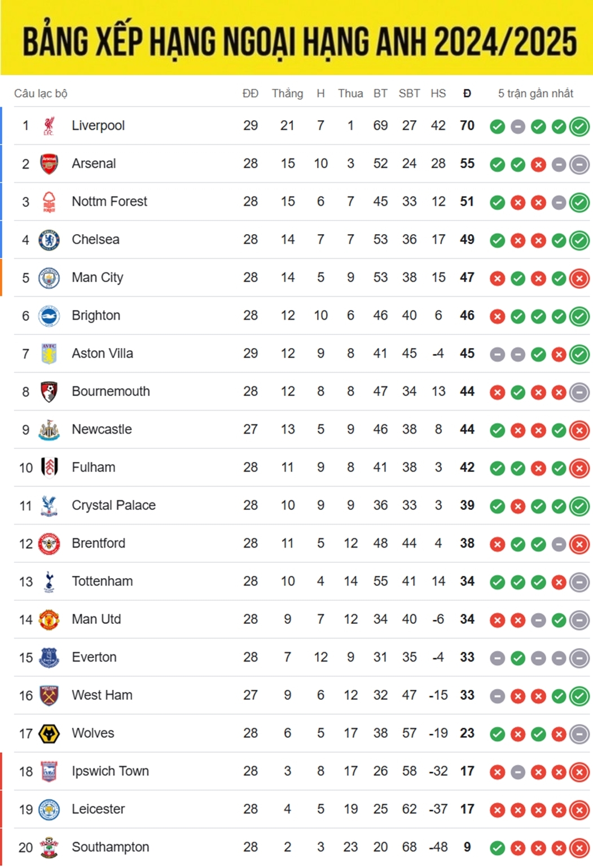Click the Tottenham club crest

pos(49,581)
